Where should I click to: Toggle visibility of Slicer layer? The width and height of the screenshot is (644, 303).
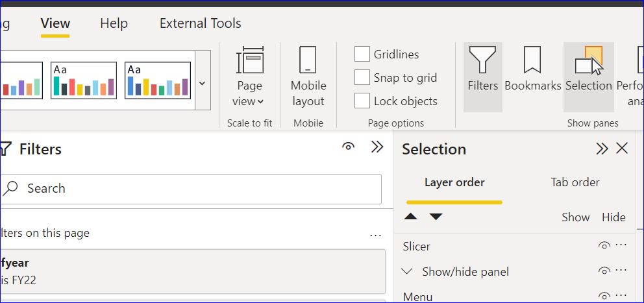604,245
